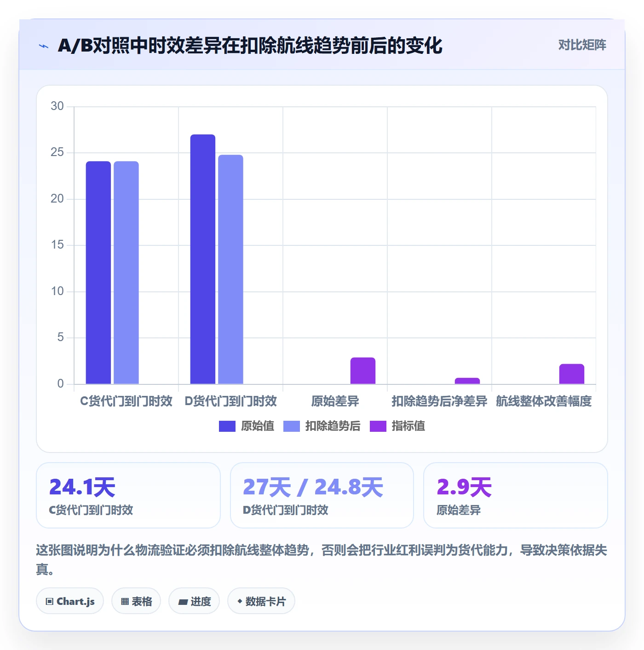Click the purple 航线整体改善幅度 bar

click(x=572, y=374)
